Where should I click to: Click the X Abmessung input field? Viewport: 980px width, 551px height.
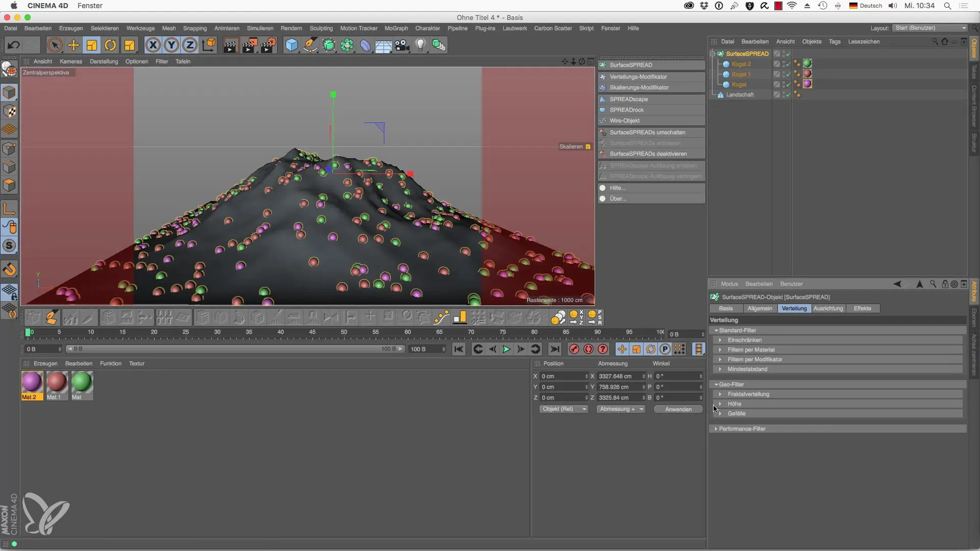coord(621,377)
